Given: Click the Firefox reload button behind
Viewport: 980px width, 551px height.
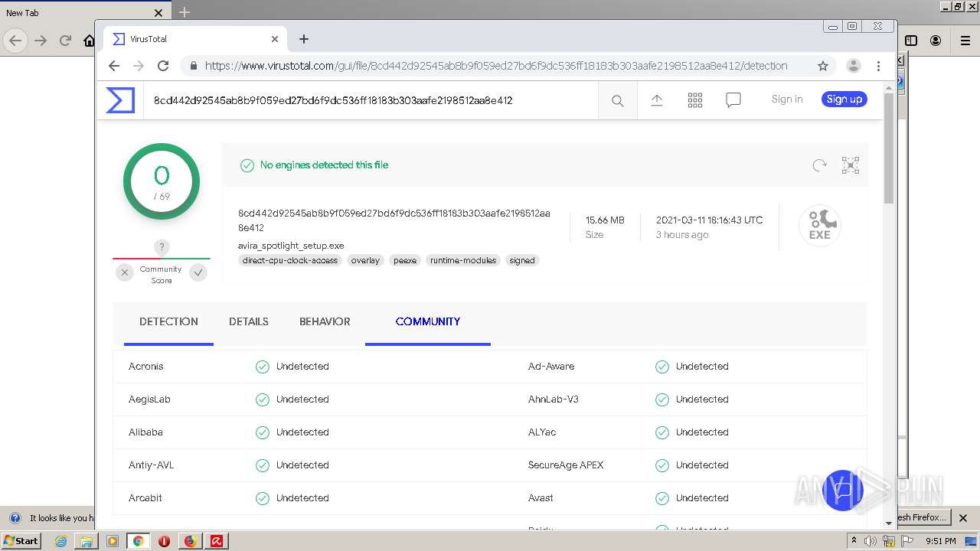Looking at the screenshot, I should [x=65, y=41].
